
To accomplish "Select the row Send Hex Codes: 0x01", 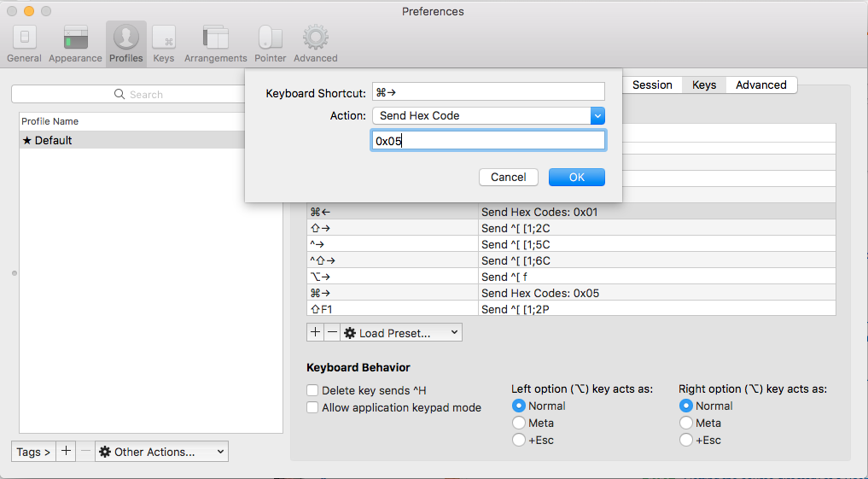I will pyautogui.click(x=571, y=212).
